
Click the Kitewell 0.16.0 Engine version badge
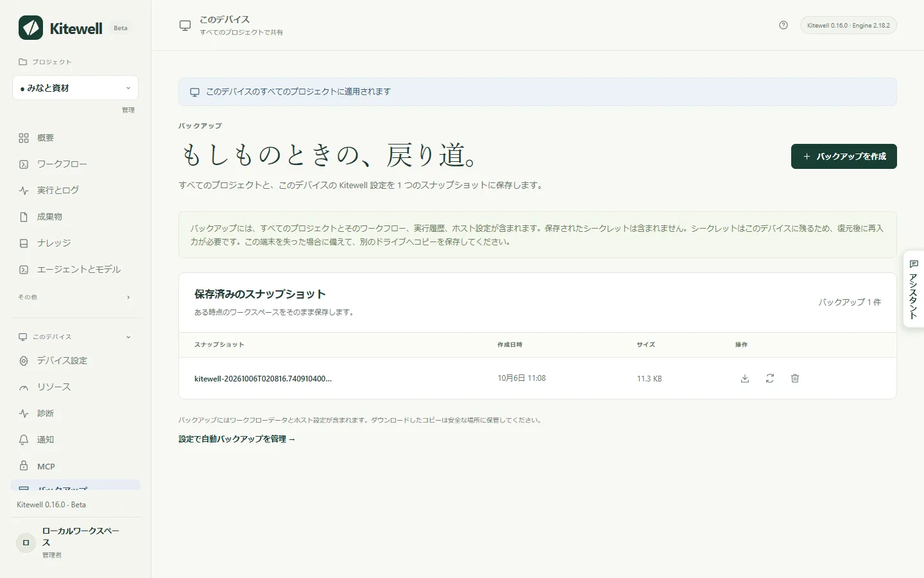pos(848,26)
